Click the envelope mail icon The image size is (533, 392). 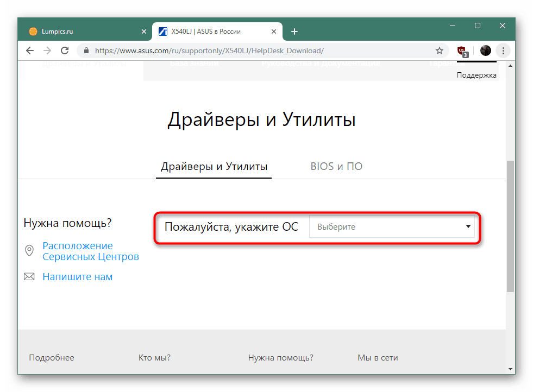pyautogui.click(x=29, y=276)
